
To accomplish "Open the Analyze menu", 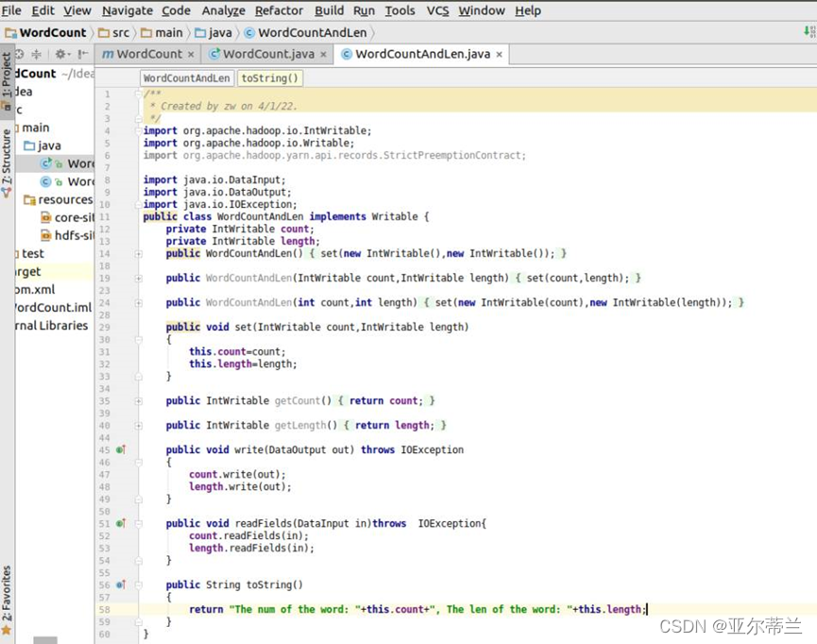I will click(x=224, y=10).
